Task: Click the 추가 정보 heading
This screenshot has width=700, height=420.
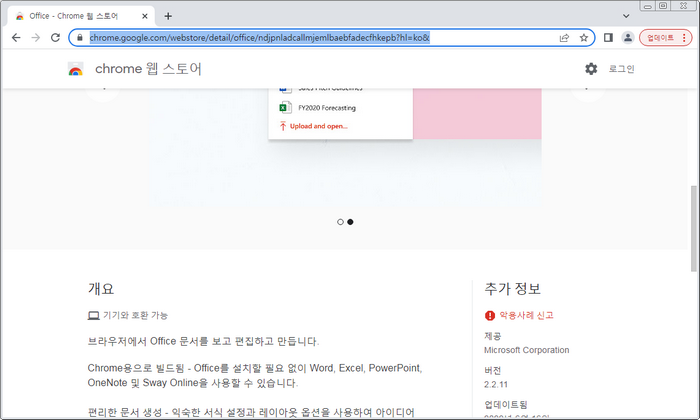Action: click(x=512, y=289)
